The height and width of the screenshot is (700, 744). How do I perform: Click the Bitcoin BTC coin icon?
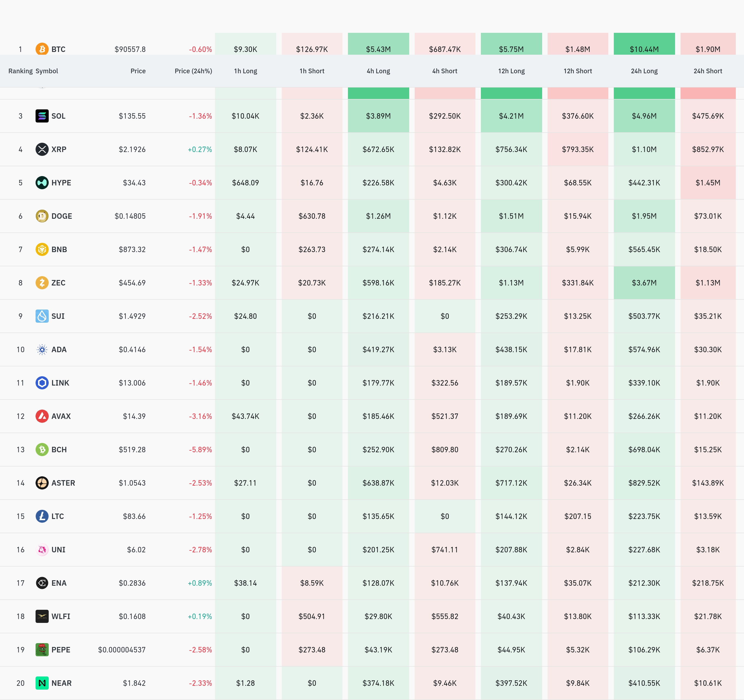click(x=42, y=49)
